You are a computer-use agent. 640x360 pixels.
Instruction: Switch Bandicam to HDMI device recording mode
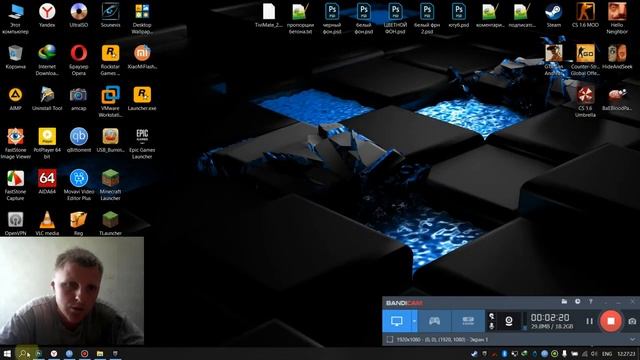[468, 321]
